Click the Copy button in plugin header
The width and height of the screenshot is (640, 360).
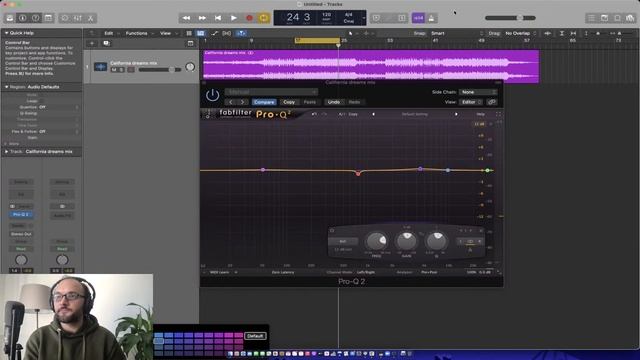tap(289, 102)
